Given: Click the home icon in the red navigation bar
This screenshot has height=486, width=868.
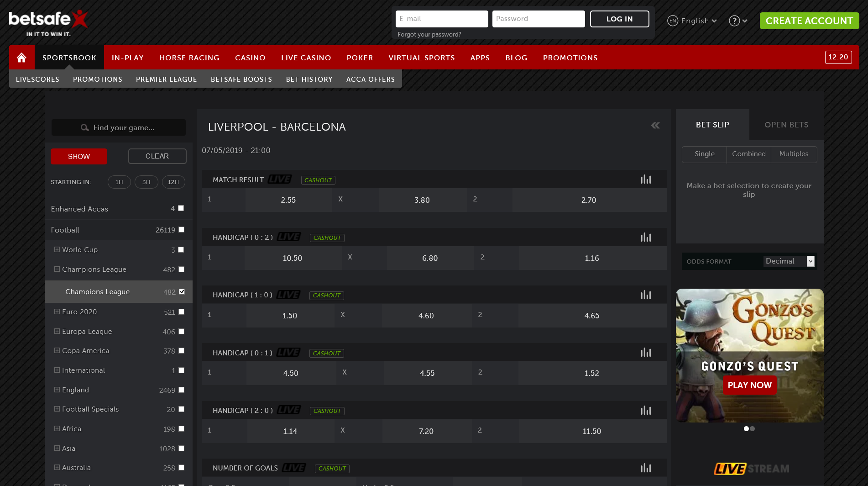Looking at the screenshot, I should tap(21, 58).
